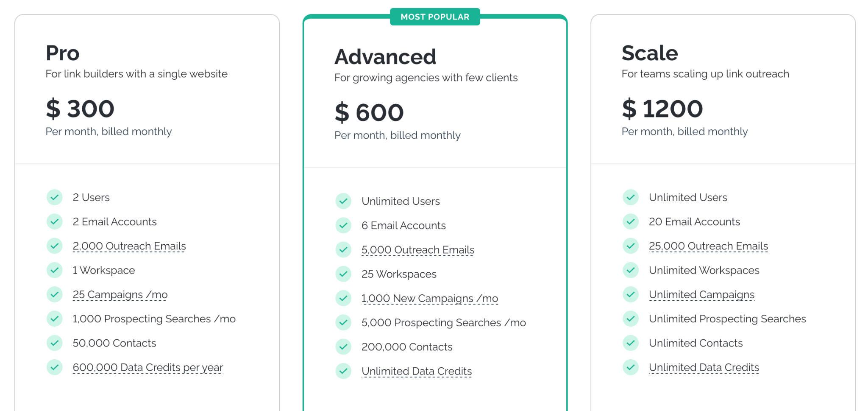Click Scale plan's Unlimited Users checkmark
The image size is (868, 411).
click(631, 197)
